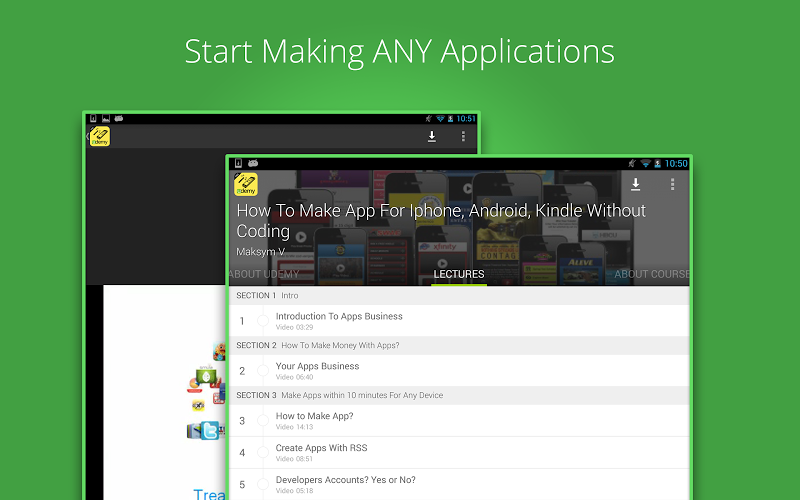800x500 pixels.
Task: Switch to the ABOUT UDEMY tab
Action: (x=264, y=274)
